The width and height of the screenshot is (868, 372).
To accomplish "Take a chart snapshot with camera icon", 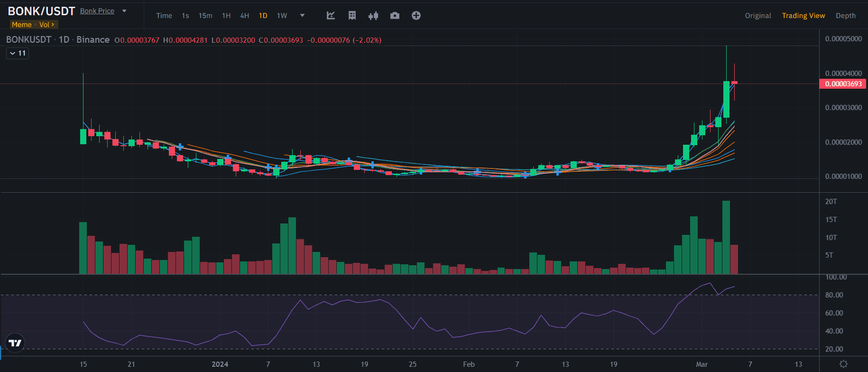I will pos(395,16).
